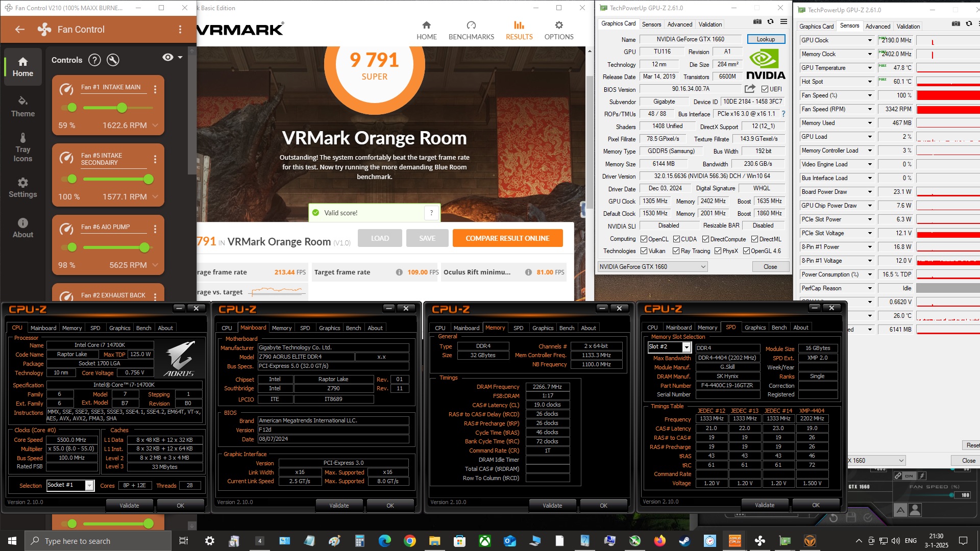Click valid score question mark help
The height and width of the screenshot is (551, 980).
(x=431, y=213)
